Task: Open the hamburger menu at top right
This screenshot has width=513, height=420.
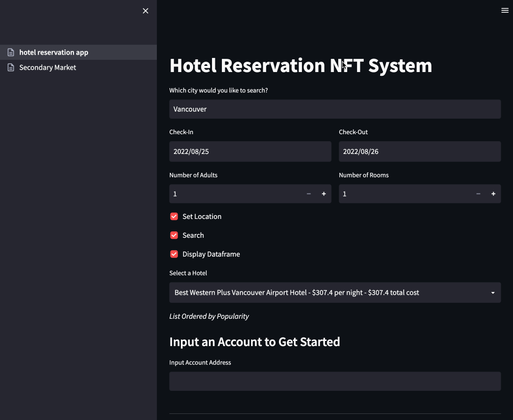Action: tap(505, 11)
